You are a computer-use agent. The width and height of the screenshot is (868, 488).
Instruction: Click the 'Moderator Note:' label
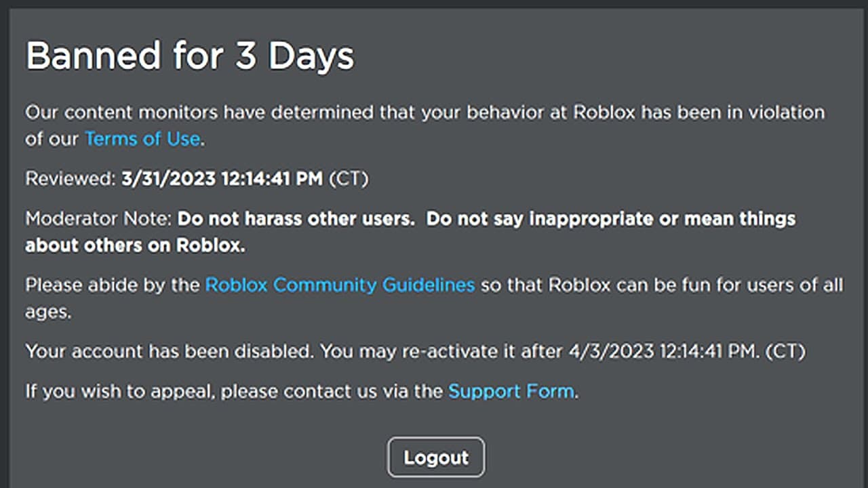99,220
